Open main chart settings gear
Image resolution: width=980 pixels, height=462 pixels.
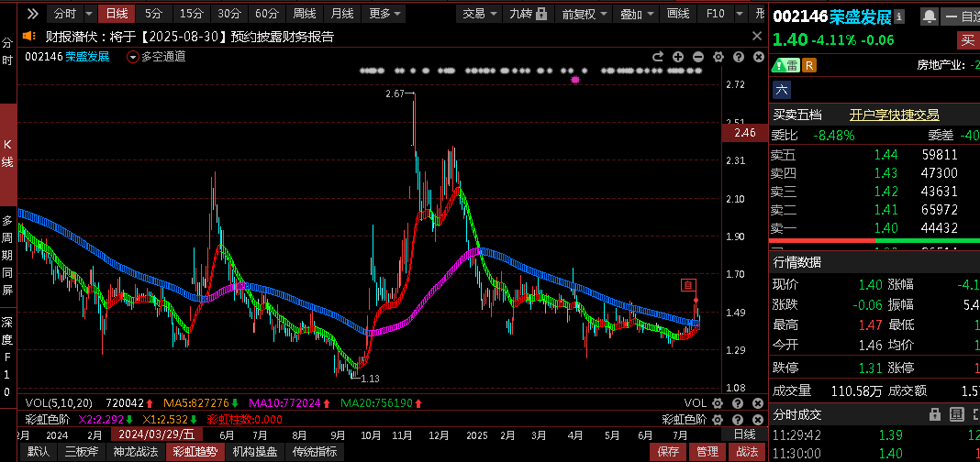(718, 57)
